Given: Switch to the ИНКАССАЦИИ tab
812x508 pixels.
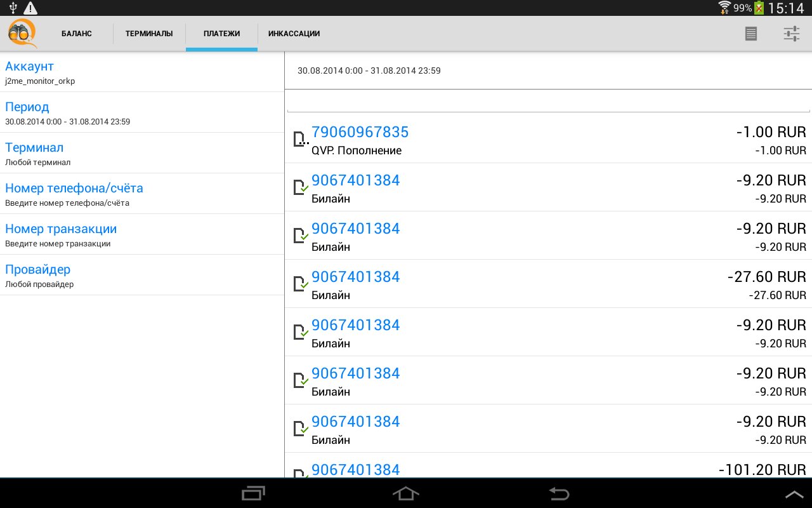Looking at the screenshot, I should tap(294, 34).
